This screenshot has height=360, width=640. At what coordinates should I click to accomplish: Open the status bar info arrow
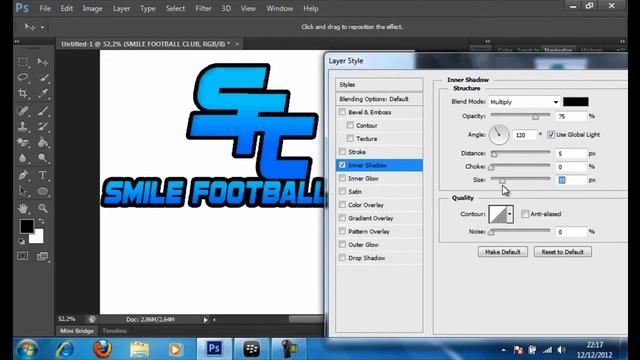click(x=205, y=320)
